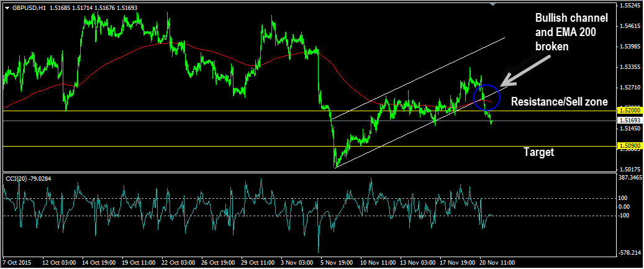This screenshot has width=644, height=269.
Task: Click the 10 Nov 11:00 time label
Action: click(378, 262)
